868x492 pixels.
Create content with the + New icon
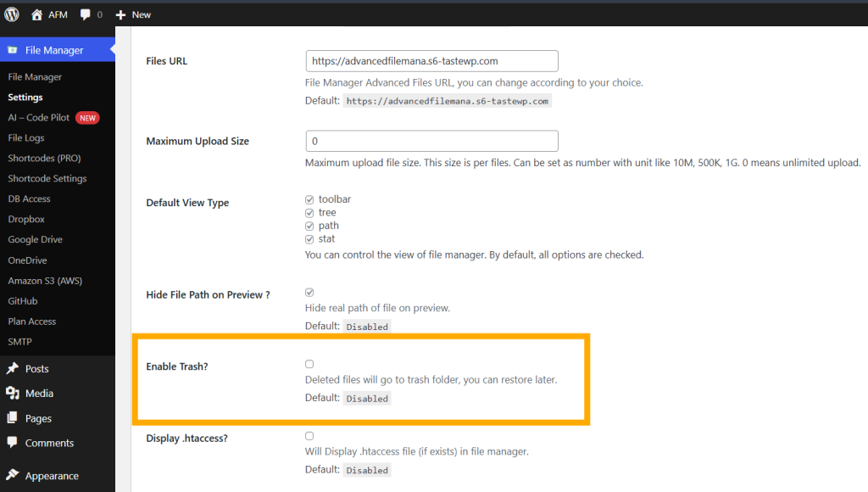click(124, 14)
